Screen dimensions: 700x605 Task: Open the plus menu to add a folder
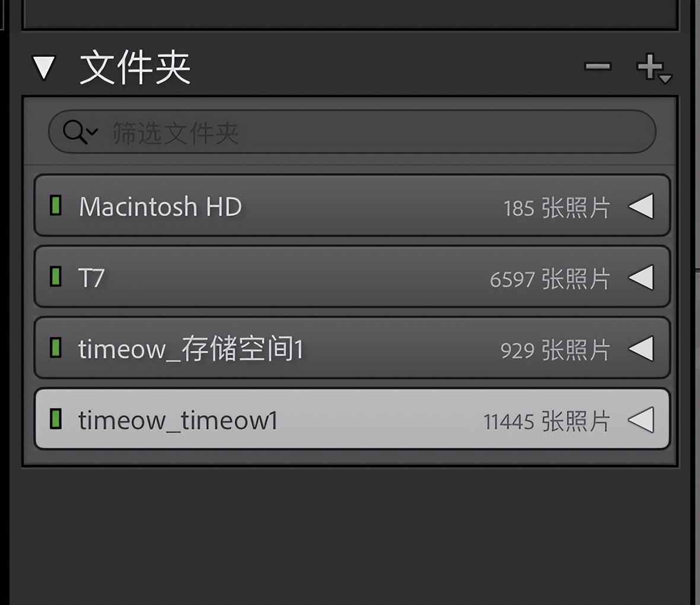(x=654, y=68)
